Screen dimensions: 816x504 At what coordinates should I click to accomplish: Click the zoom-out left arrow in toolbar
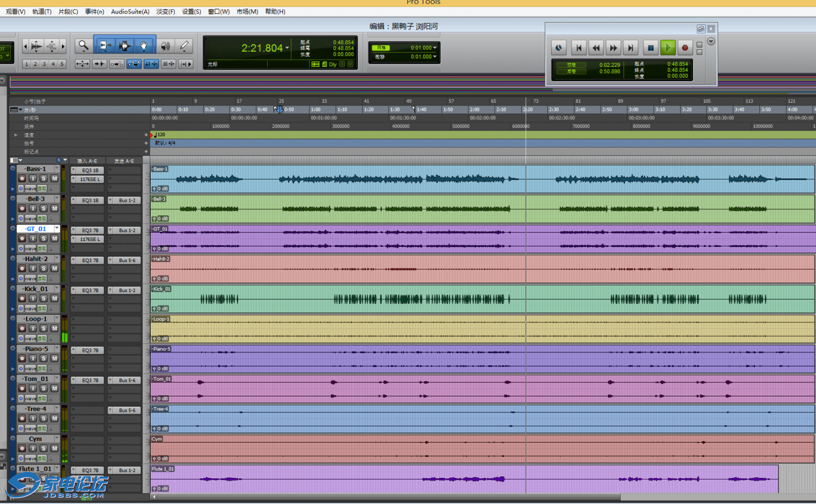click(x=25, y=47)
